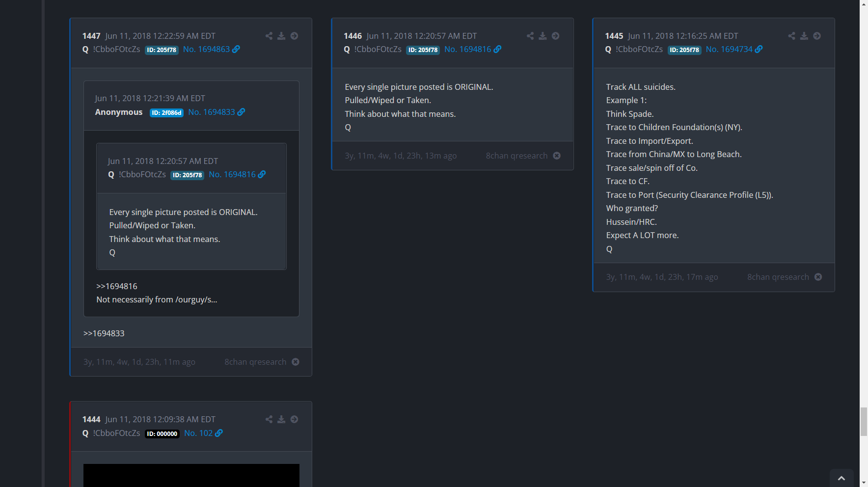Image resolution: width=868 pixels, height=487 pixels.
Task: Click the x-circle icon in post 1446 footer
Action: (x=556, y=156)
